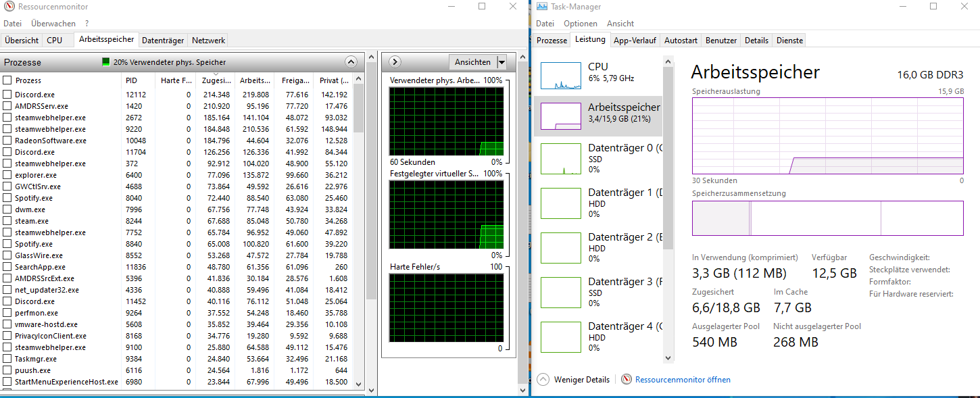
Task: Open Ansicht menu in Task-Manager
Action: (620, 24)
